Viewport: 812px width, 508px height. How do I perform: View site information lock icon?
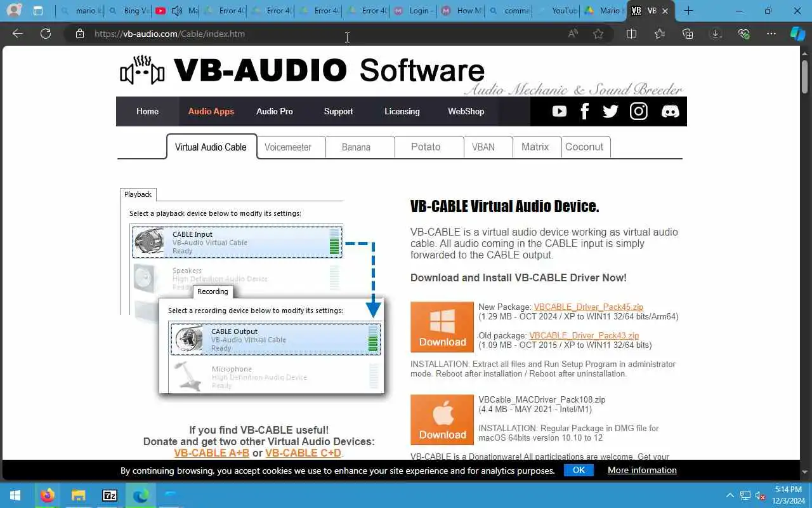tap(79, 34)
